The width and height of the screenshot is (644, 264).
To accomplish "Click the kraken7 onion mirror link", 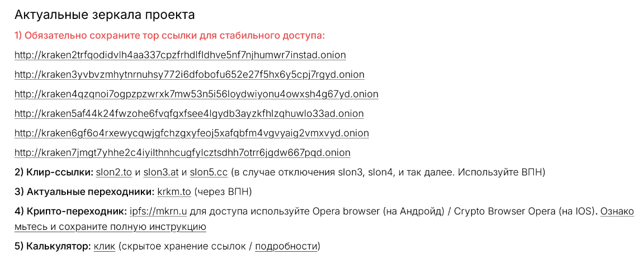I will (182, 152).
